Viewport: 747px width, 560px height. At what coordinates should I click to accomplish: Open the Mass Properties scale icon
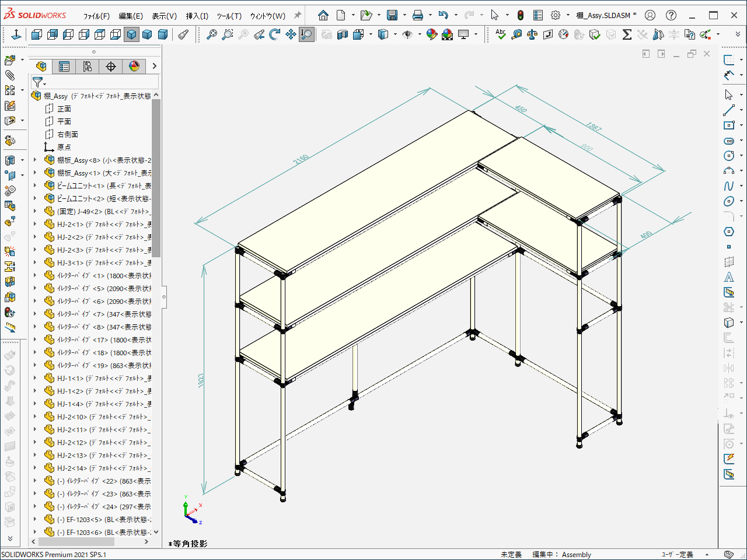coord(532,35)
